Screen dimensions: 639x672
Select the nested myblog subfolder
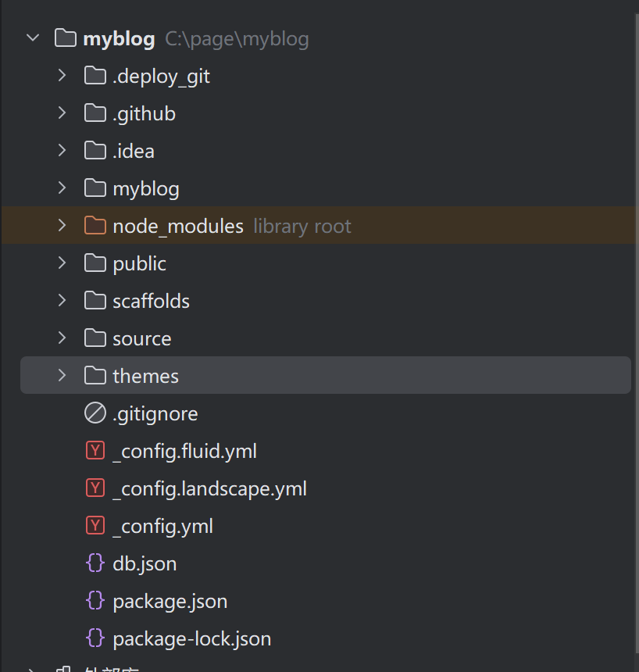tap(146, 188)
